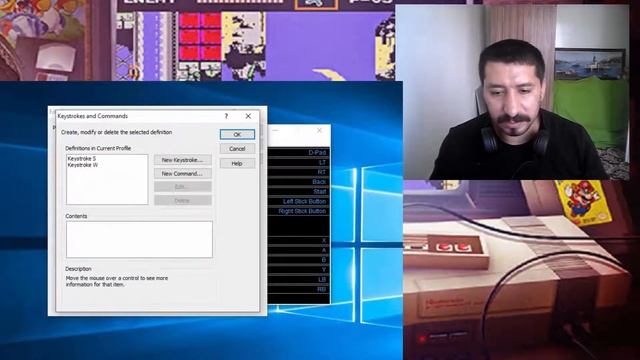Click New Command... button
The image size is (640, 360).
click(x=182, y=173)
